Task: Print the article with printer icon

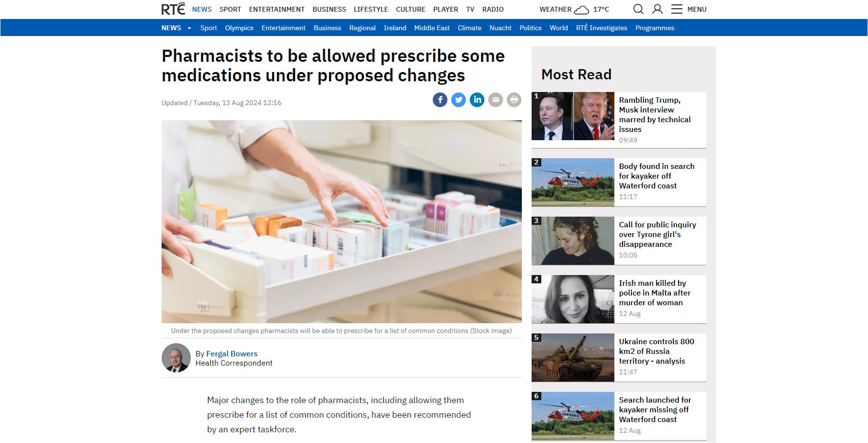Action: pos(514,100)
